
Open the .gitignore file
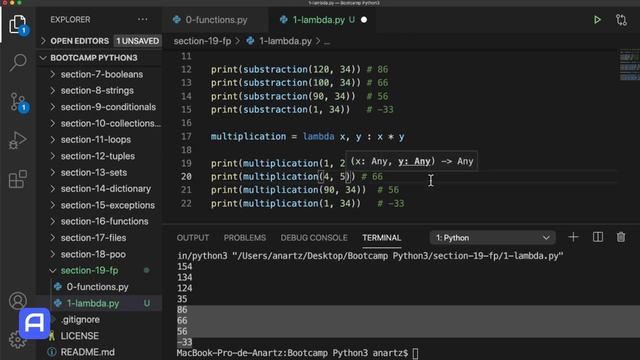coord(80,320)
